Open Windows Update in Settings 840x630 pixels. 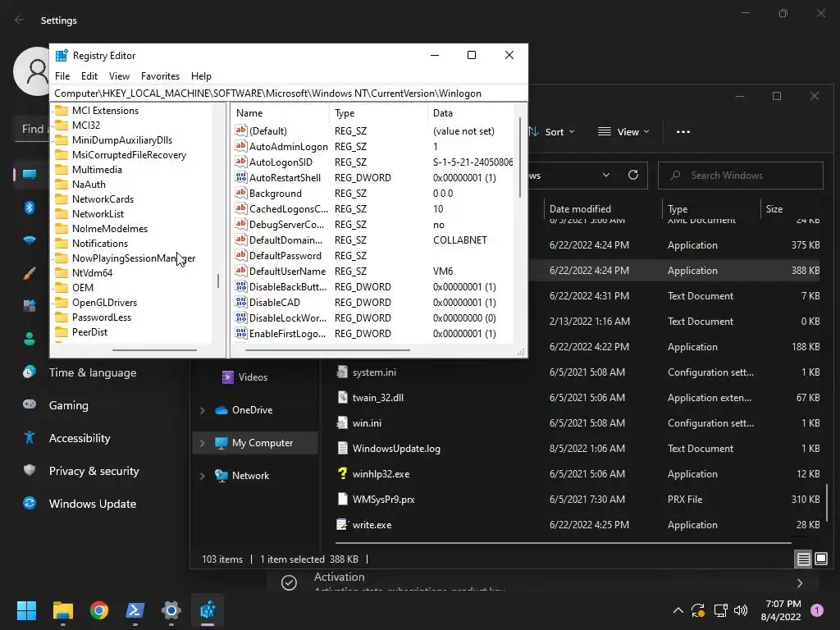93,504
